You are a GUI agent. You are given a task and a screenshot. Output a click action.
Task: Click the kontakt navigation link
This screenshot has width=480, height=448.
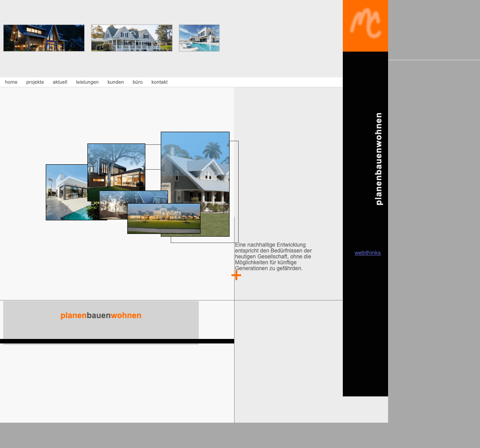pyautogui.click(x=159, y=82)
